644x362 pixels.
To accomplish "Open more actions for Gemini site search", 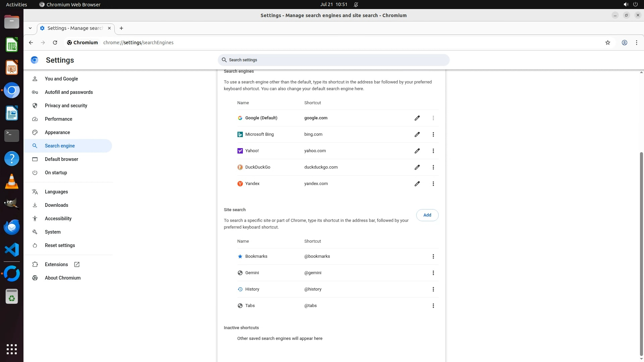I will (x=433, y=273).
